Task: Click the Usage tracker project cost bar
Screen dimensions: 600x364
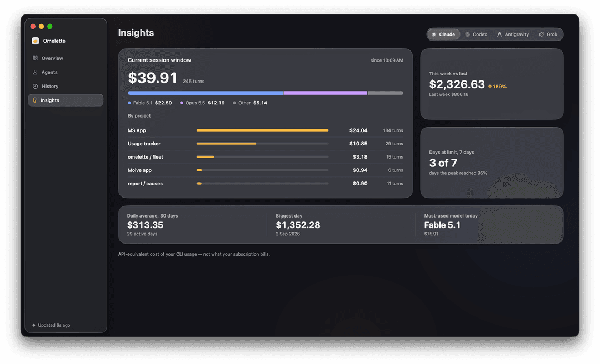Action: tap(262, 144)
